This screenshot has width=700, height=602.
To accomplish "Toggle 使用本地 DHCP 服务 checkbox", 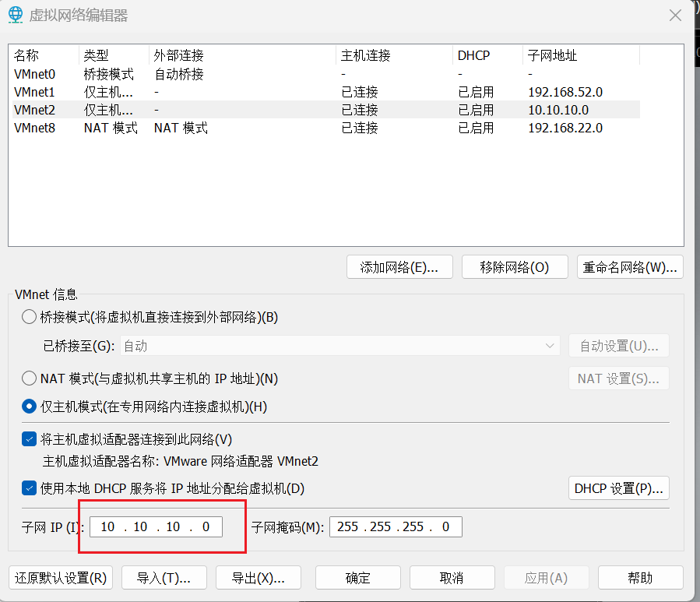I will [x=29, y=488].
